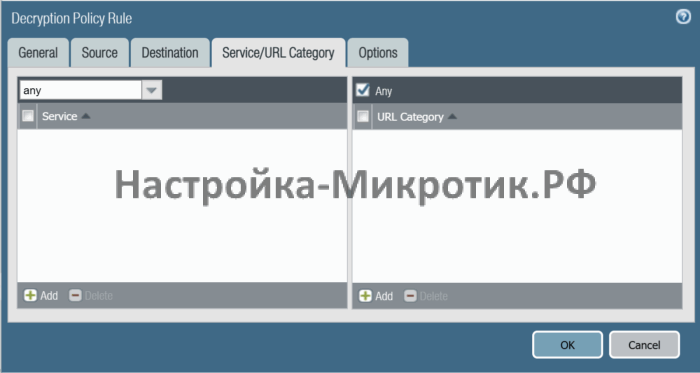
Task: Switch to the Options tab
Action: pos(378,53)
